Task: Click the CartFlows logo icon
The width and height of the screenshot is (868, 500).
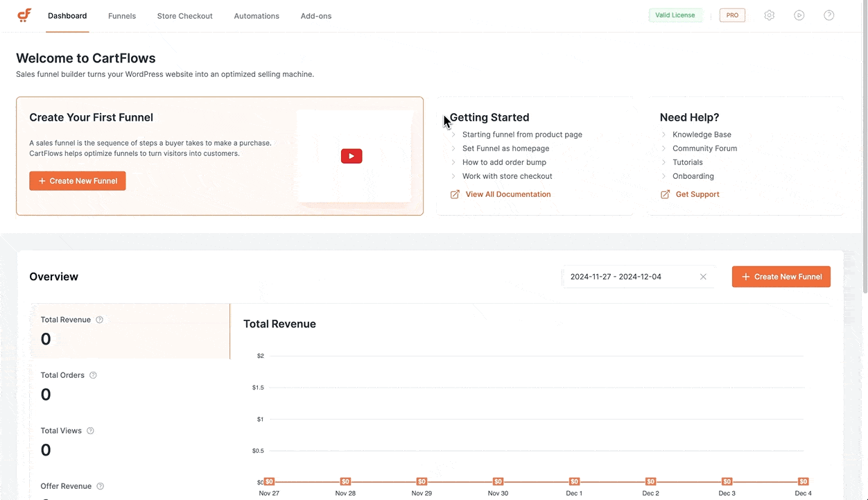Action: click(24, 15)
